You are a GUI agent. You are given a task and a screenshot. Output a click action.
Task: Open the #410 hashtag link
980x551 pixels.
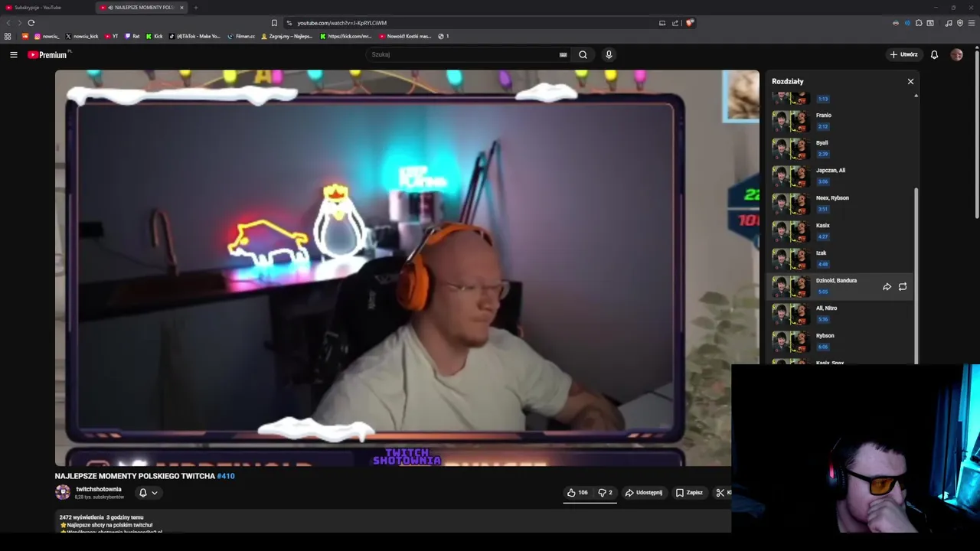point(226,476)
